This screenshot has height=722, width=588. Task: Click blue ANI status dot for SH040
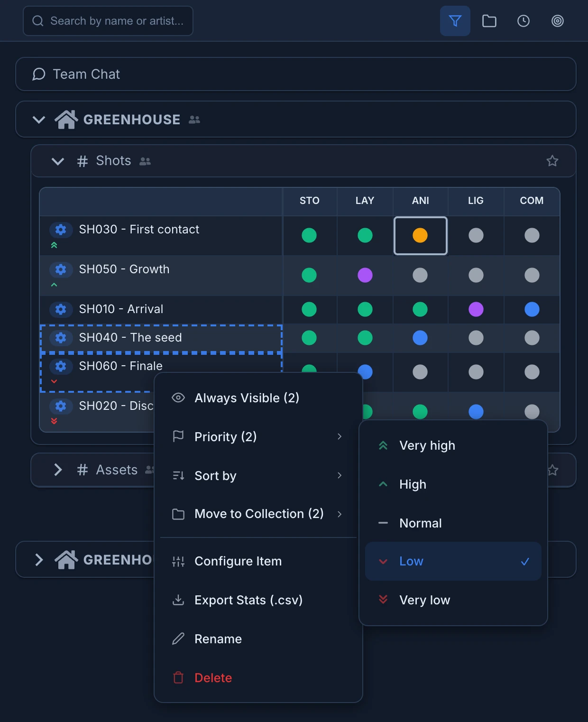click(420, 338)
